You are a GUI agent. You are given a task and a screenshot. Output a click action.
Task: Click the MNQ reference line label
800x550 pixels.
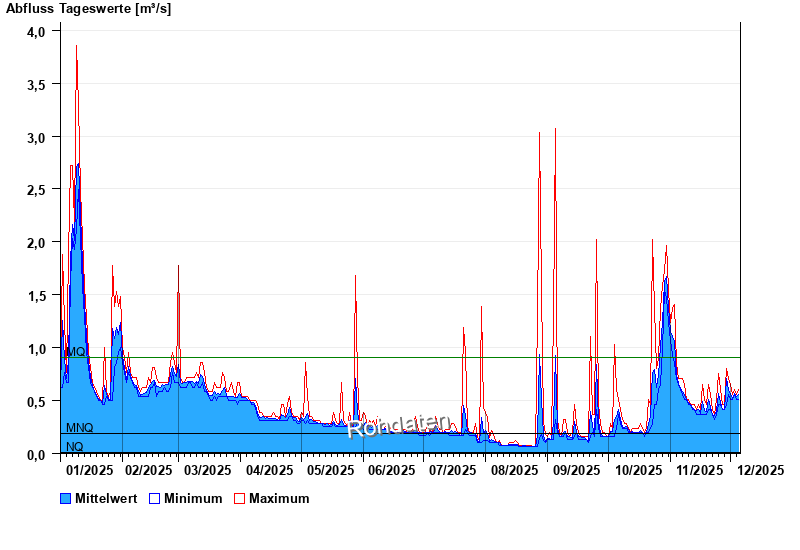coord(80,428)
